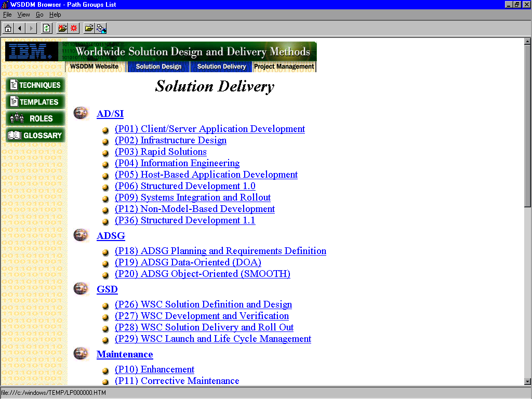Viewport: 532px width, 399px height.
Task: Open the Go menu
Action: (39, 15)
